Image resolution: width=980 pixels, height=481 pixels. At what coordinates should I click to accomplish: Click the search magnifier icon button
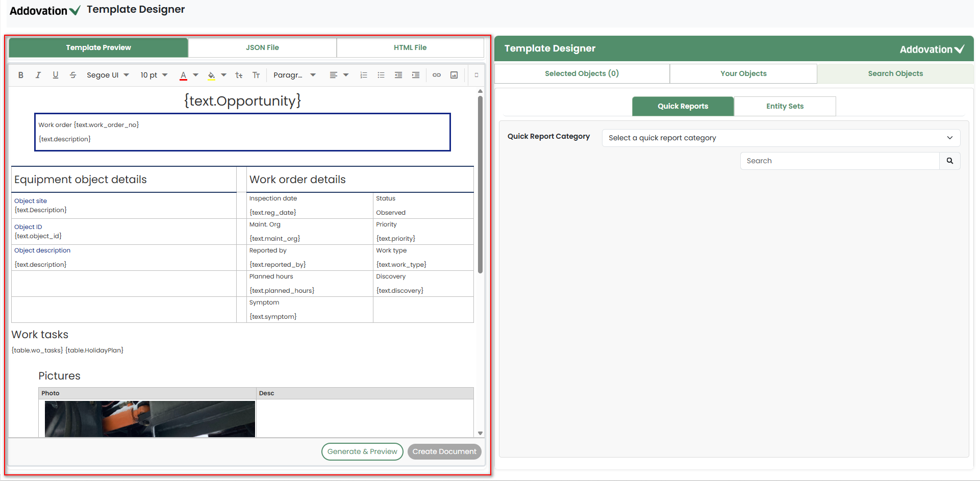950,161
